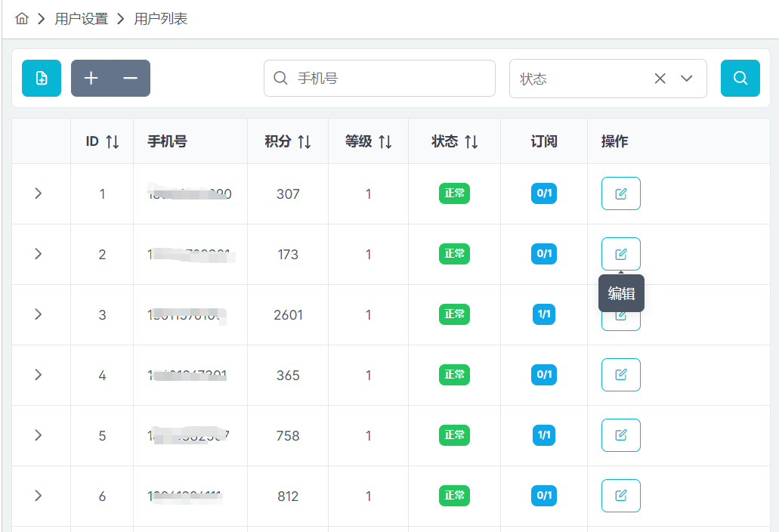779x532 pixels.
Task: Sort table by the ID column
Action: pos(113,141)
